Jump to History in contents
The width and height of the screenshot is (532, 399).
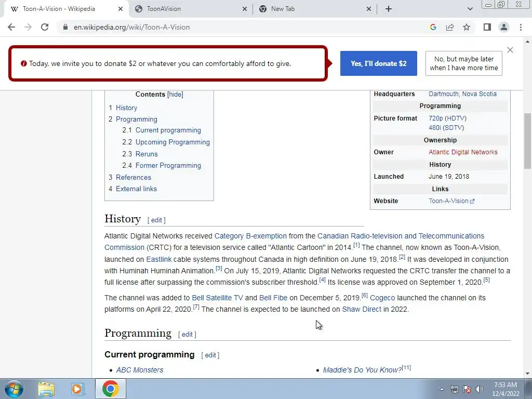[x=126, y=108]
